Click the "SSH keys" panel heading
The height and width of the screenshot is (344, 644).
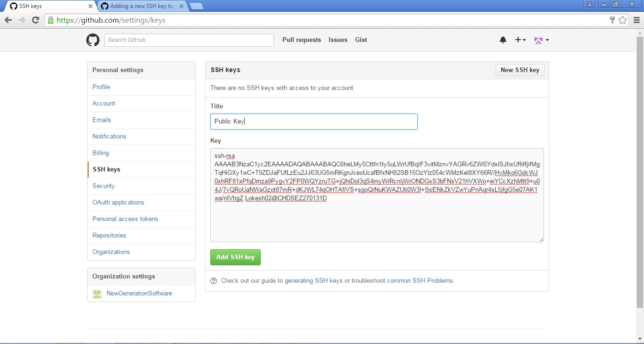(x=225, y=70)
